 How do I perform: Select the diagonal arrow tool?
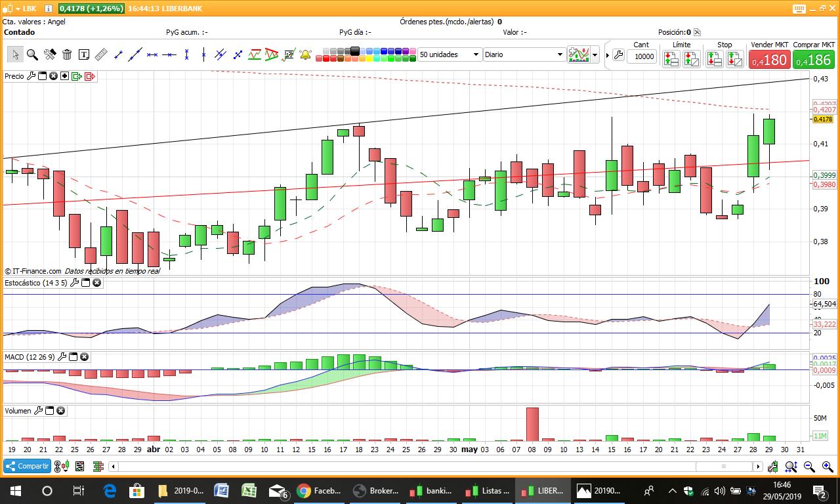pos(238,54)
